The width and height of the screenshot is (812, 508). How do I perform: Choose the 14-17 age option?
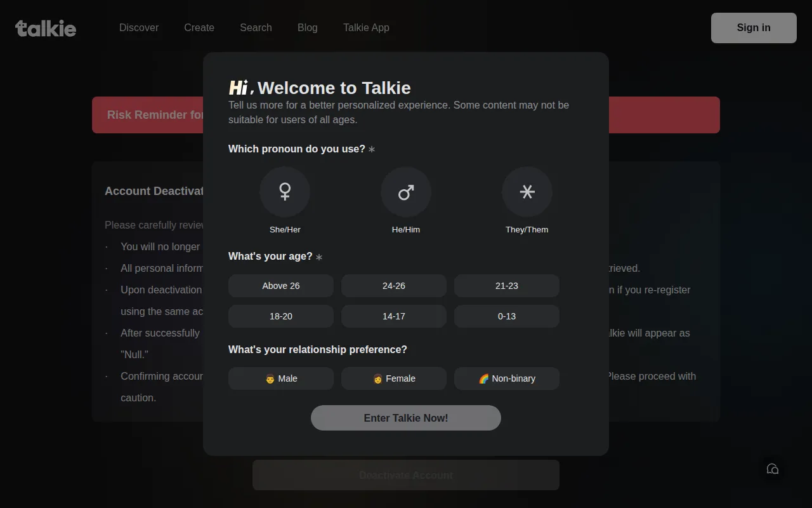pos(394,316)
